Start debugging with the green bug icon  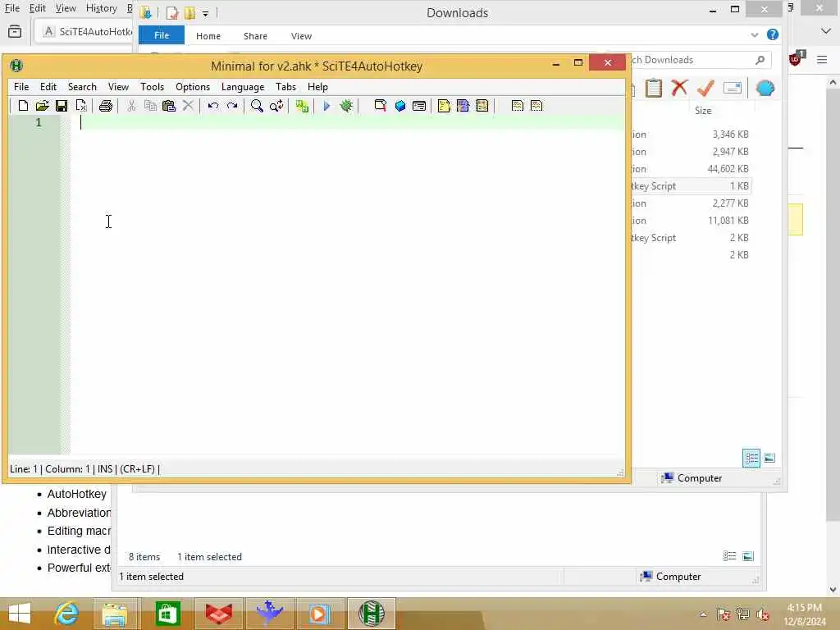[347, 106]
